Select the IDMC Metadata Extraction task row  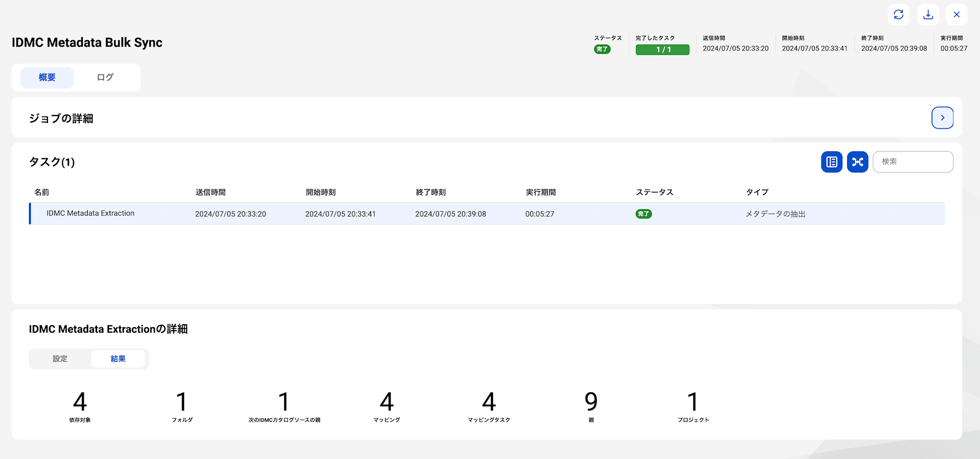(487, 214)
